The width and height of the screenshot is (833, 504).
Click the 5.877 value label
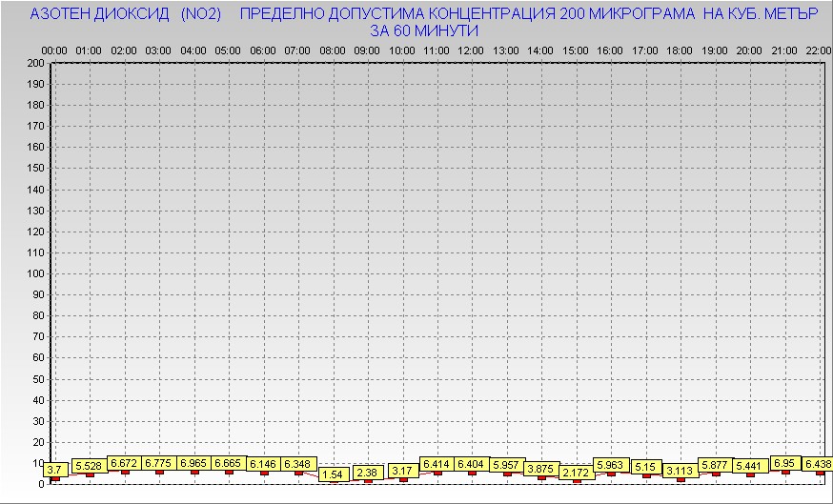(x=715, y=465)
